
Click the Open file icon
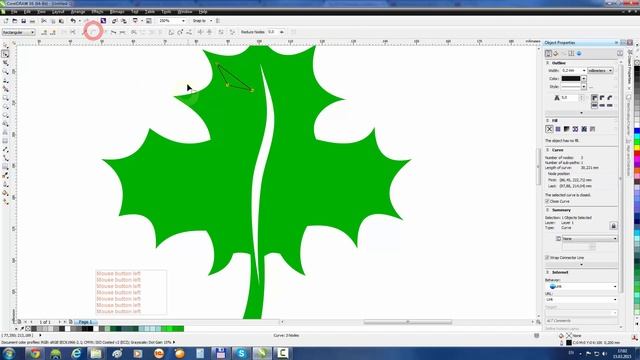click(x=15, y=21)
